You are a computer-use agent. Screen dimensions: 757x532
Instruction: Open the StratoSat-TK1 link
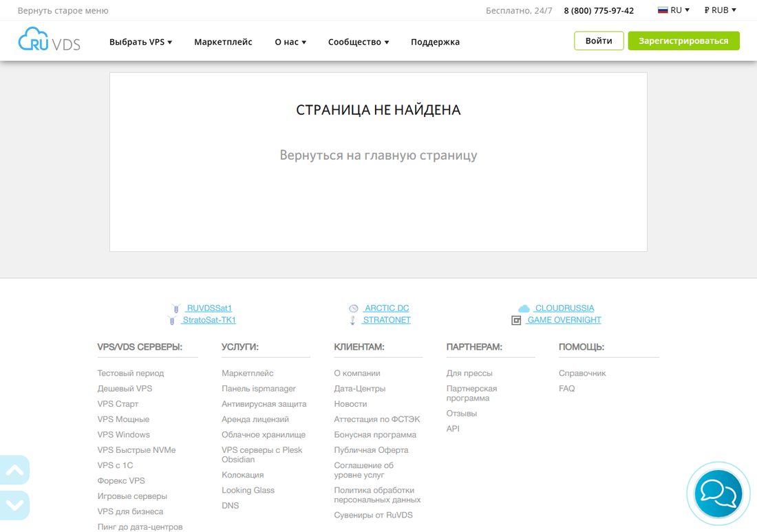(209, 320)
